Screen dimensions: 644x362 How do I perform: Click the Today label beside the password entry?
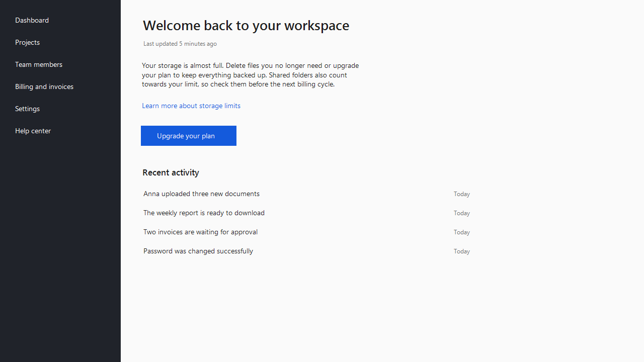tap(462, 251)
